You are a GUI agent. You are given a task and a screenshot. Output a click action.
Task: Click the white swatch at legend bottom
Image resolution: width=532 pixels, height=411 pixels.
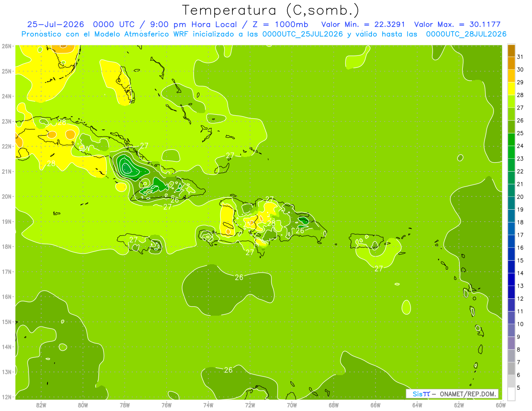[511, 394]
